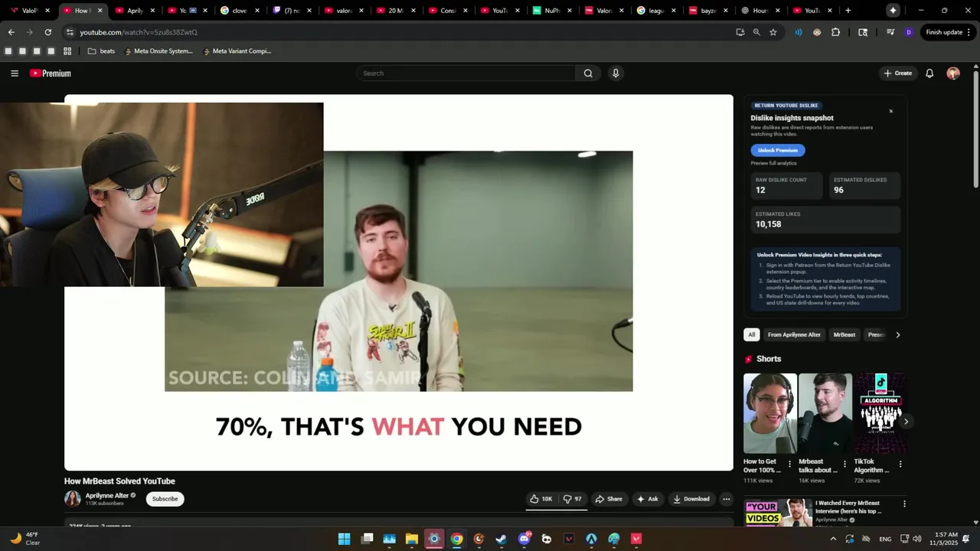Show hidden system tray icons

(x=833, y=539)
